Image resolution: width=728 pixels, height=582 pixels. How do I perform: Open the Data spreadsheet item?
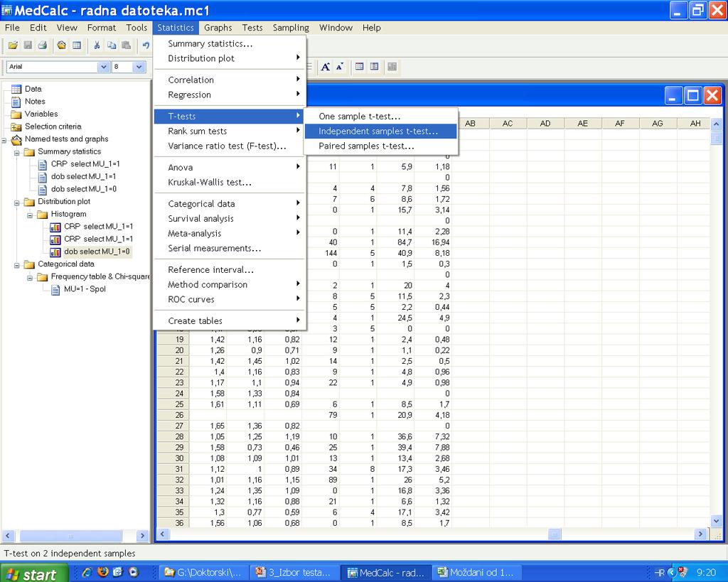(33, 89)
